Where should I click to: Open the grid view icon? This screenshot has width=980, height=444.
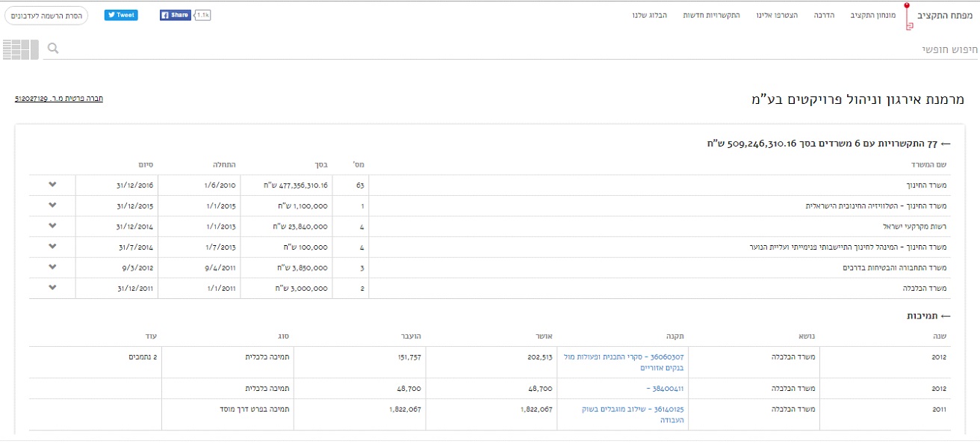(20, 49)
